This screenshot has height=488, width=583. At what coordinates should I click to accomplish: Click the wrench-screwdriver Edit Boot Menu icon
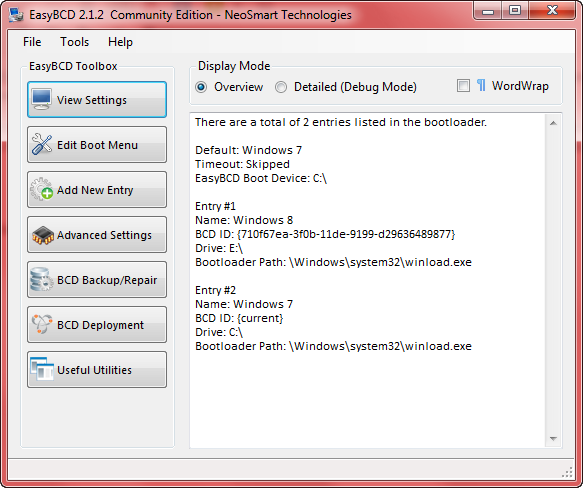(42, 144)
